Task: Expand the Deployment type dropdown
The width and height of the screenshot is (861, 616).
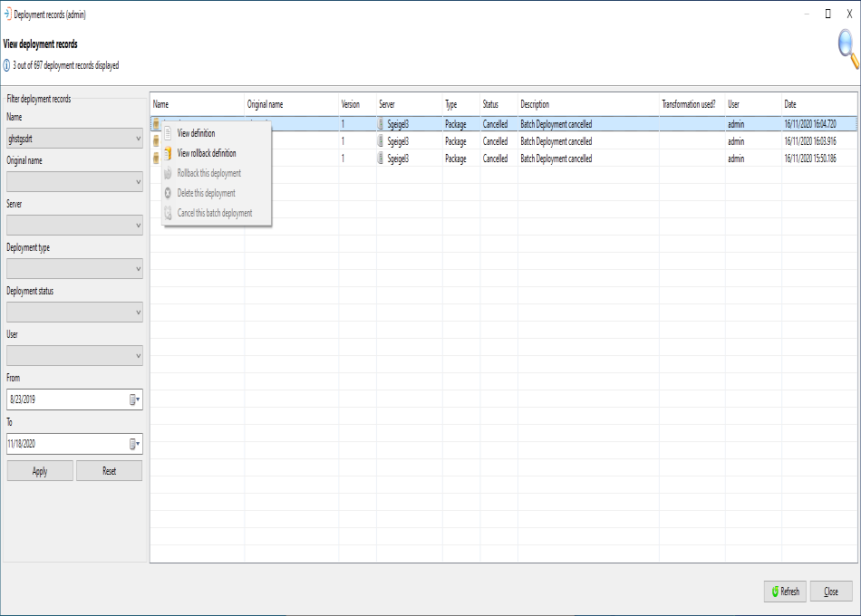Action: 138,268
